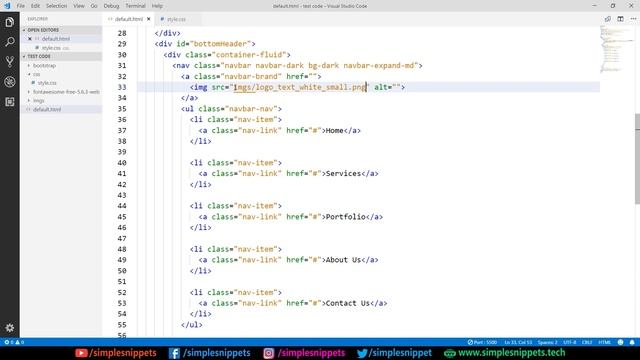Click the word Portfolio on line 45
The width and height of the screenshot is (640, 360).
345,217
